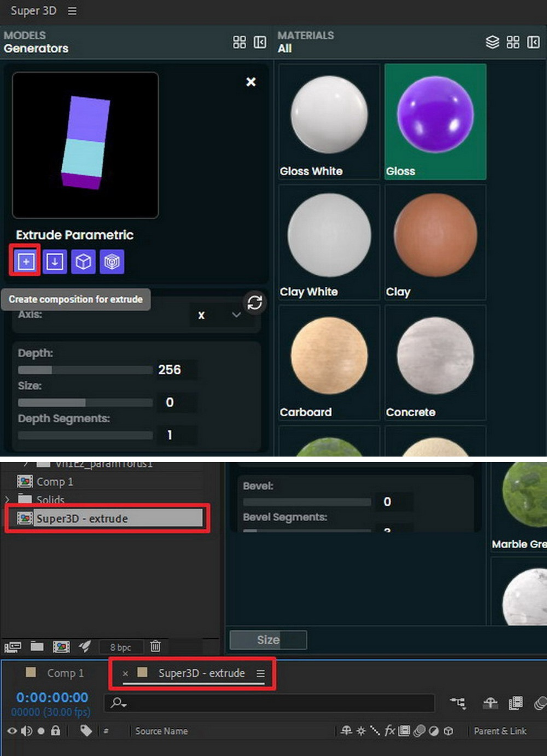Image resolution: width=547 pixels, height=756 pixels.
Task: Click the rocket icon in the Project footer
Action: [85, 647]
